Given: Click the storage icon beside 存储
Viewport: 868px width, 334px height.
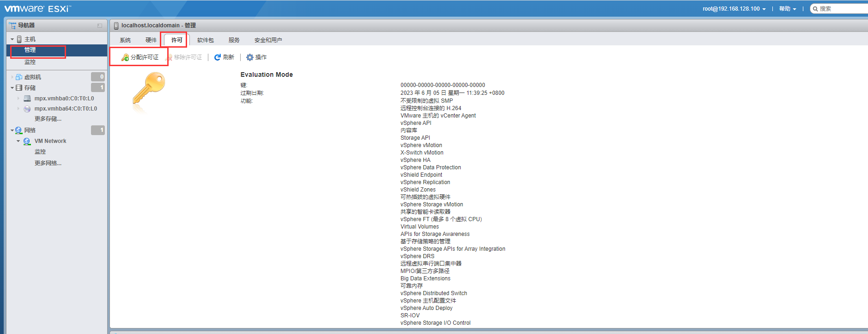Looking at the screenshot, I should point(19,88).
